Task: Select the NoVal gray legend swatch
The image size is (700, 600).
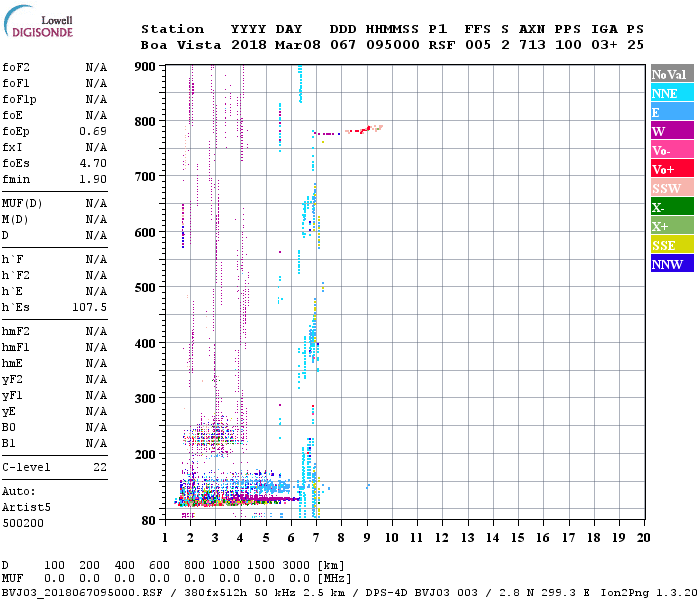Action: point(672,74)
